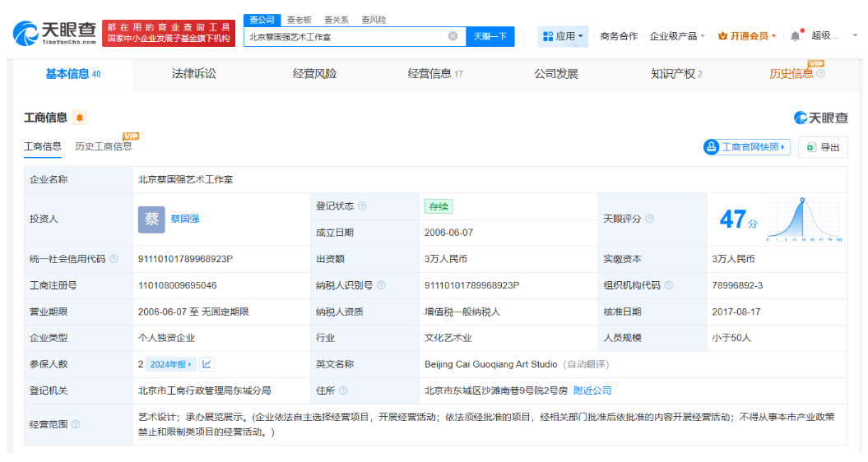
Task: Select the 经营风险 tab
Action: (x=314, y=74)
